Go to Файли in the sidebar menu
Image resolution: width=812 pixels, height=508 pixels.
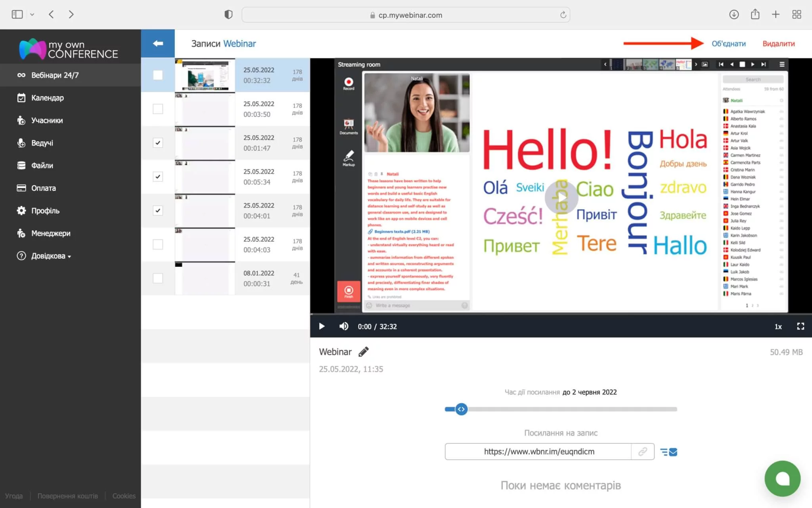pos(42,165)
